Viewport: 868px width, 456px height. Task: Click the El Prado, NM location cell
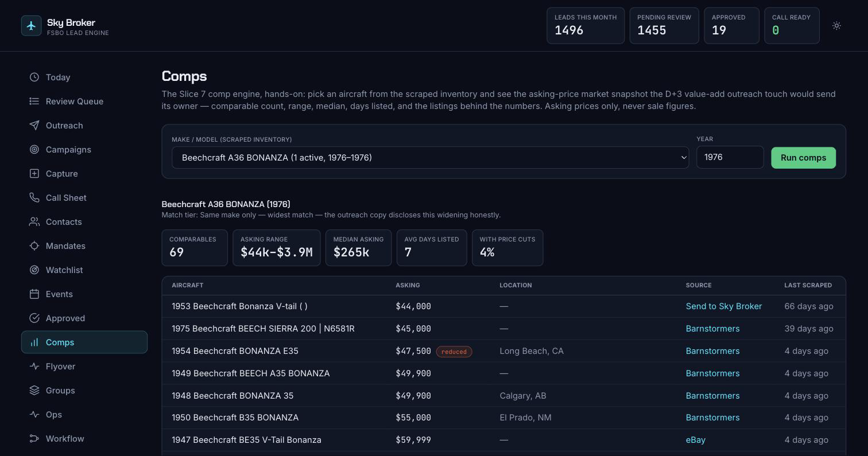click(525, 418)
